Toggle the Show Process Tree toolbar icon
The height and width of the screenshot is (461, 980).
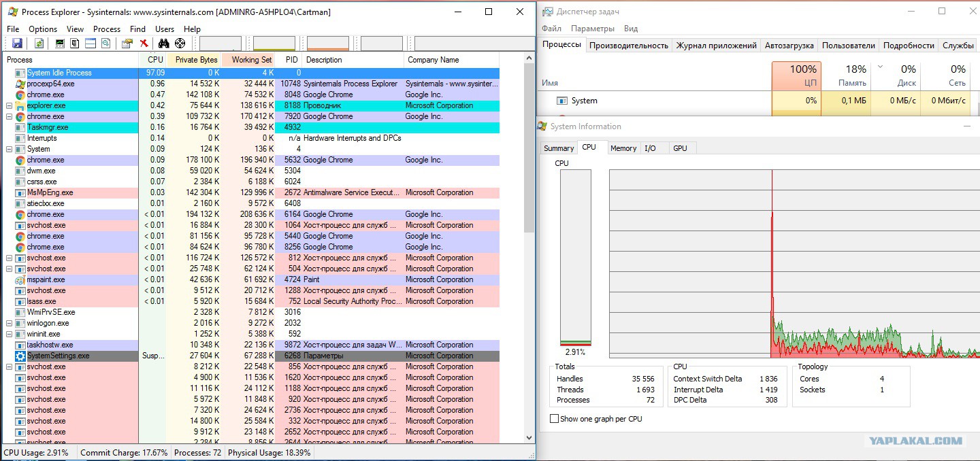click(75, 44)
